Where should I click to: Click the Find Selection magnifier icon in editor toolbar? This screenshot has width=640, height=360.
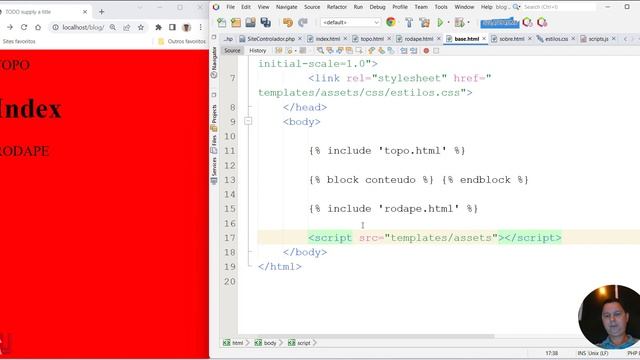[x=320, y=51]
